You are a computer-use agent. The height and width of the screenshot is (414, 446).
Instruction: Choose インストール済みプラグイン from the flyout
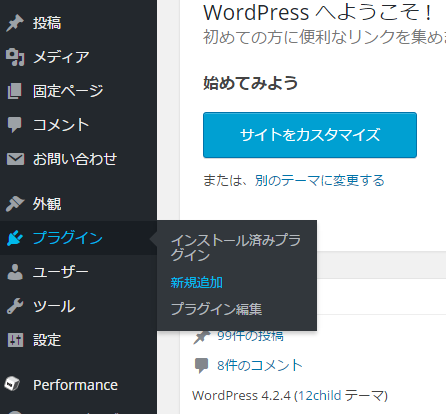click(x=236, y=248)
